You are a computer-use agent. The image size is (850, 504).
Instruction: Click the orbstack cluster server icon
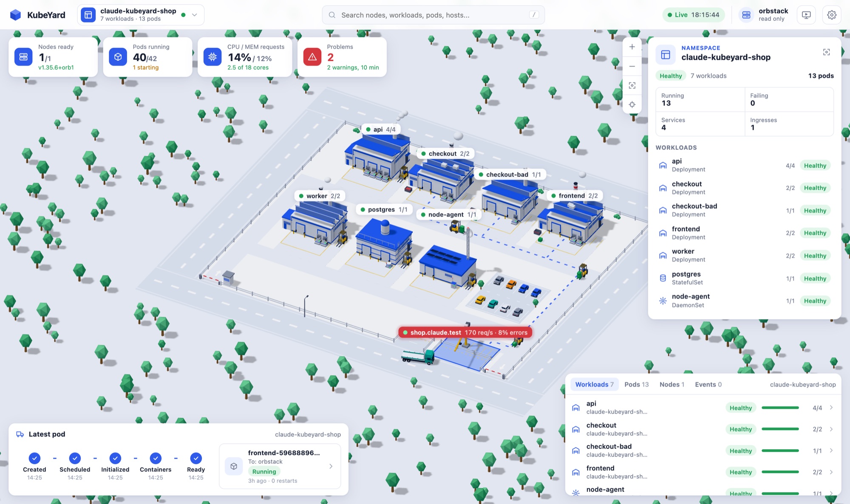(x=746, y=15)
